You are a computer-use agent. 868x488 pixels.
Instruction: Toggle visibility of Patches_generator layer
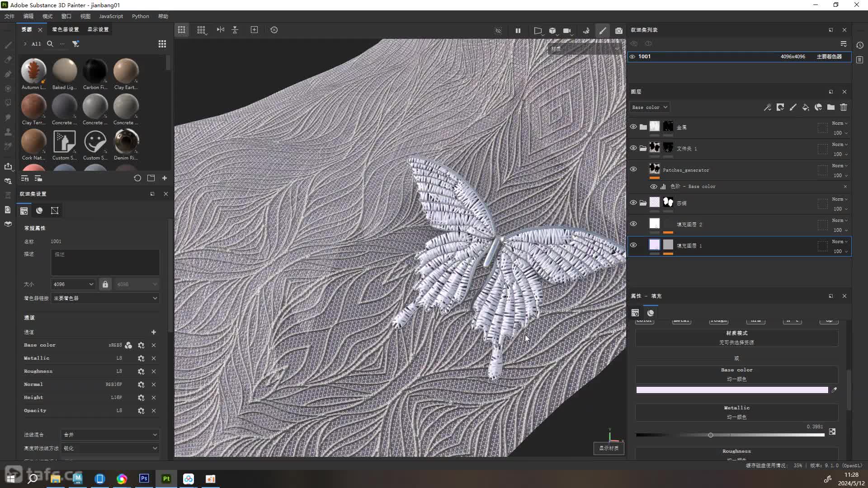click(x=633, y=169)
